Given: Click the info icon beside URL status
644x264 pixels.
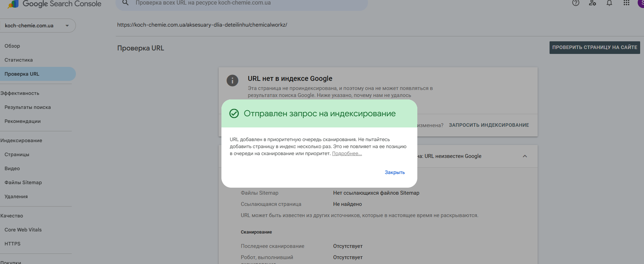Looking at the screenshot, I should point(232,81).
